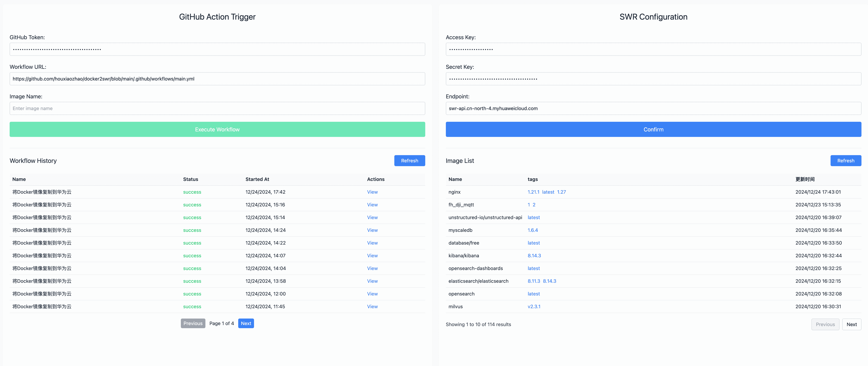Go to next Image List page
The height and width of the screenshot is (366, 868).
(x=851, y=324)
